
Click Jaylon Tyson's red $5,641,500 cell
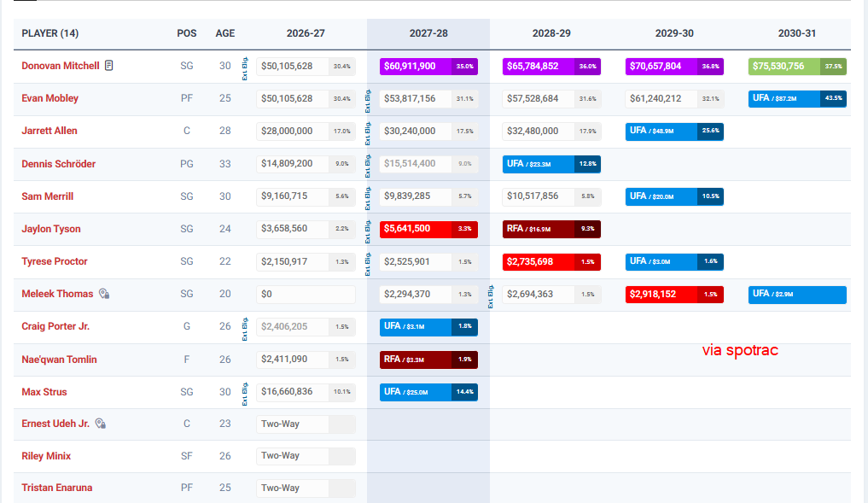(428, 229)
